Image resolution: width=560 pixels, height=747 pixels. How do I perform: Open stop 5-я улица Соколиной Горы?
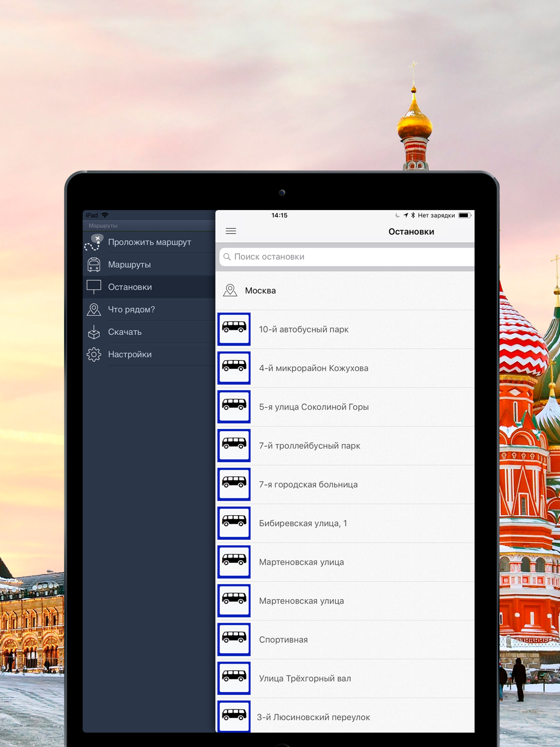tap(345, 407)
